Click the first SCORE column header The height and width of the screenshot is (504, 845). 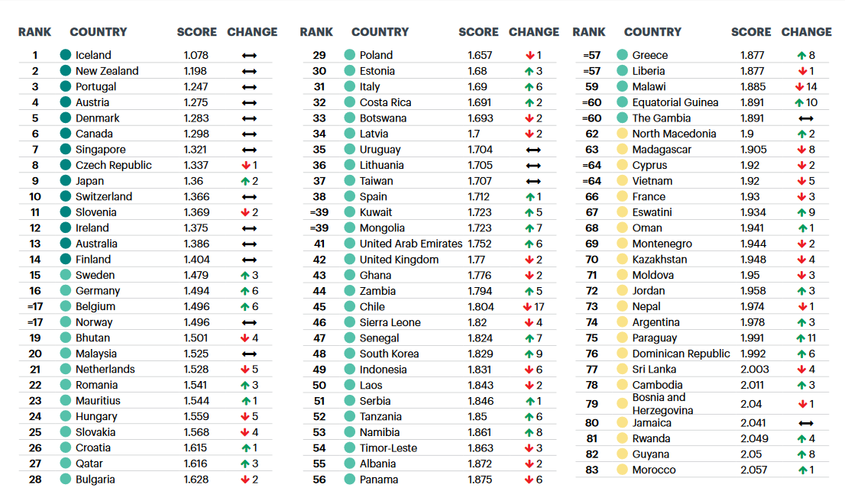[x=196, y=32]
